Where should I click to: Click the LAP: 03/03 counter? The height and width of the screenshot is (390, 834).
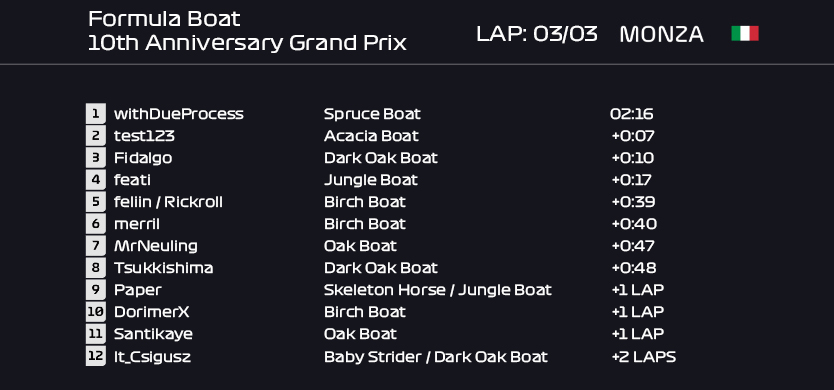pos(537,34)
